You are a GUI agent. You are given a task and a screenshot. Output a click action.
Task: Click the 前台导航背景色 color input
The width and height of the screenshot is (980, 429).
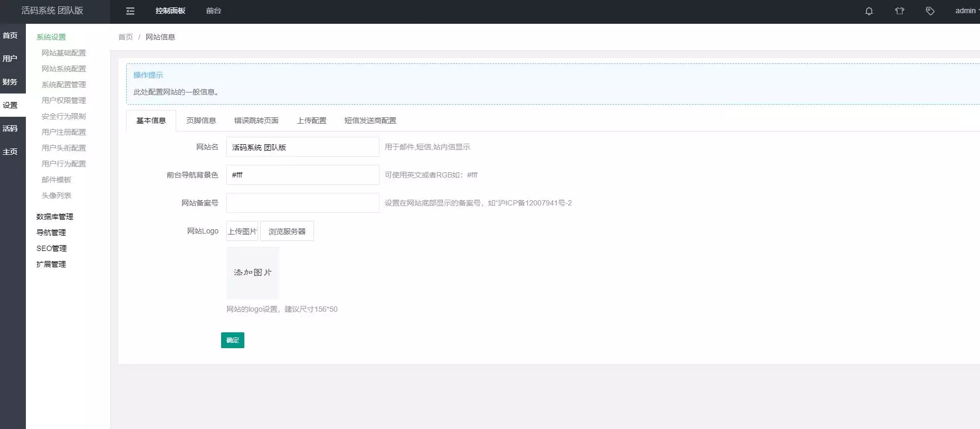click(x=303, y=175)
